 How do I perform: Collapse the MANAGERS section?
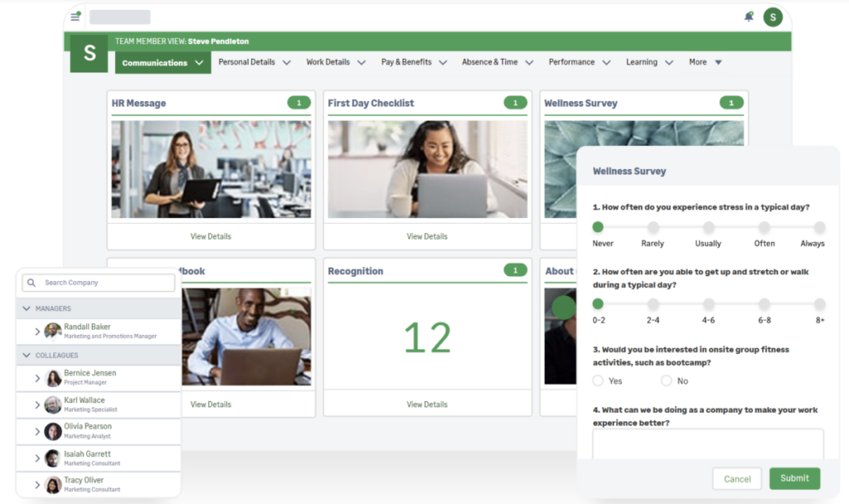[26, 308]
